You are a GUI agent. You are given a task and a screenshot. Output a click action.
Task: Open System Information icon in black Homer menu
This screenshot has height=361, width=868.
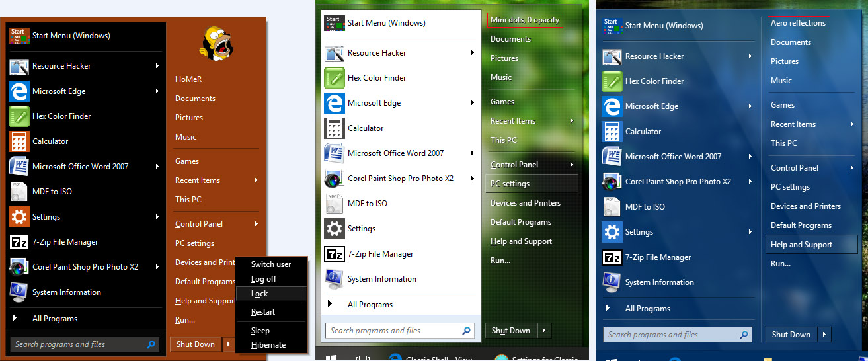(x=19, y=292)
